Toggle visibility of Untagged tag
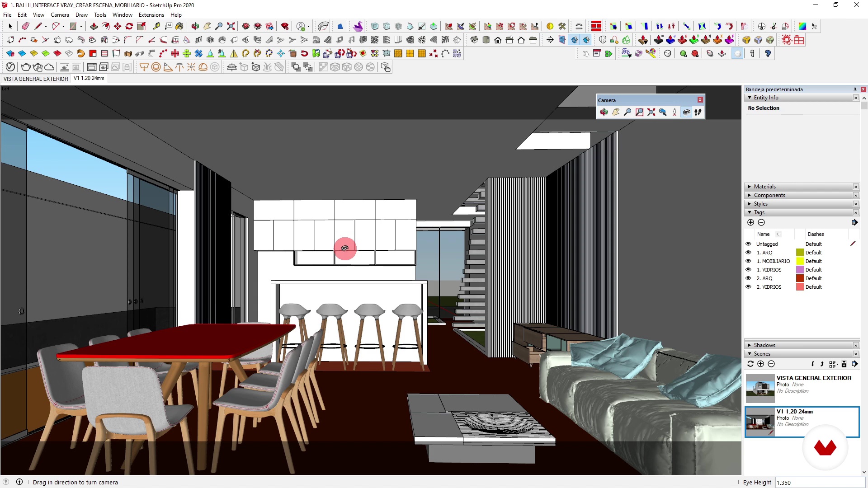 point(748,244)
